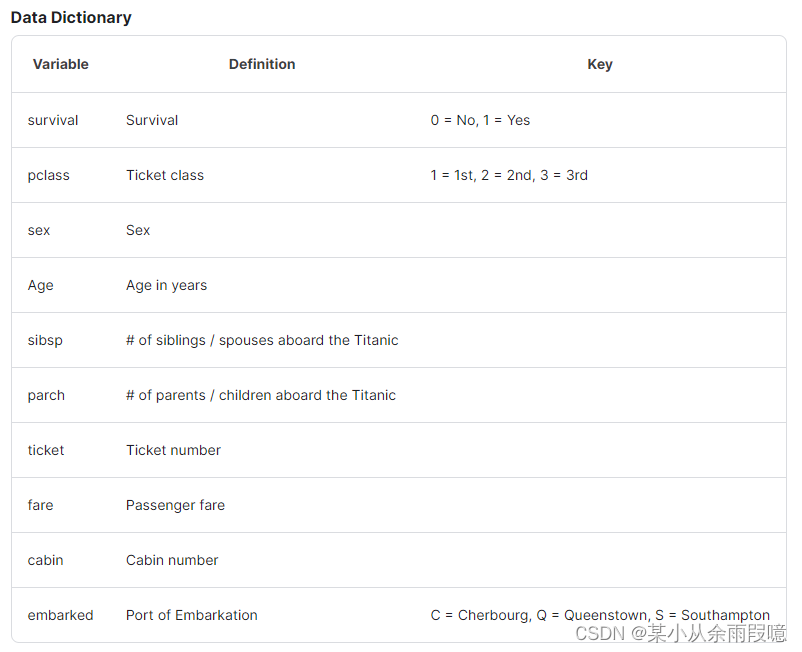Select the Ticket class definition text
The image size is (802, 652).
pos(165,175)
